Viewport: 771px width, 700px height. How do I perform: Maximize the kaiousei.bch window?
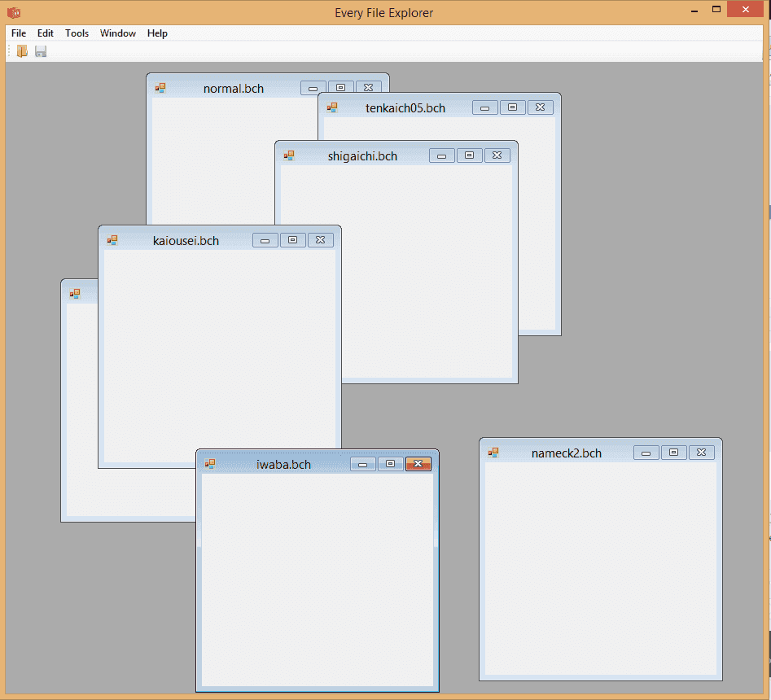(x=292, y=240)
